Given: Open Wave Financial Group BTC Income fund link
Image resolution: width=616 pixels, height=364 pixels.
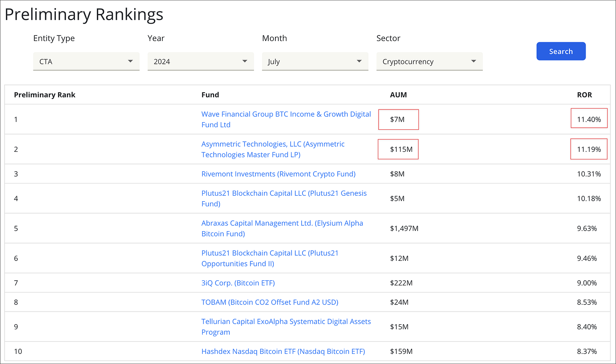Looking at the screenshot, I should (286, 119).
